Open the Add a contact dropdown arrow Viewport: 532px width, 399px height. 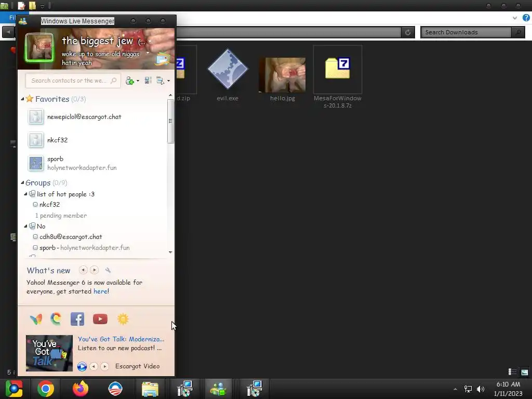coord(138,81)
